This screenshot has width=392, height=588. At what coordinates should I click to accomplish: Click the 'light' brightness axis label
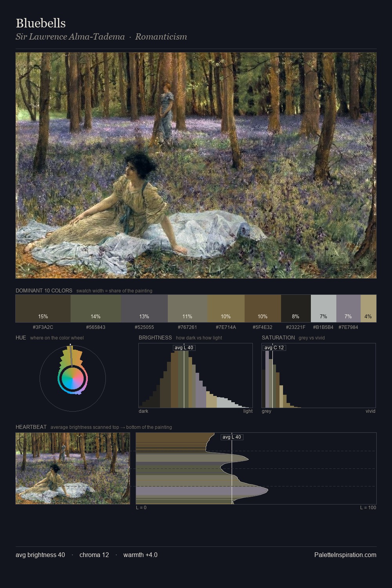[x=248, y=411]
